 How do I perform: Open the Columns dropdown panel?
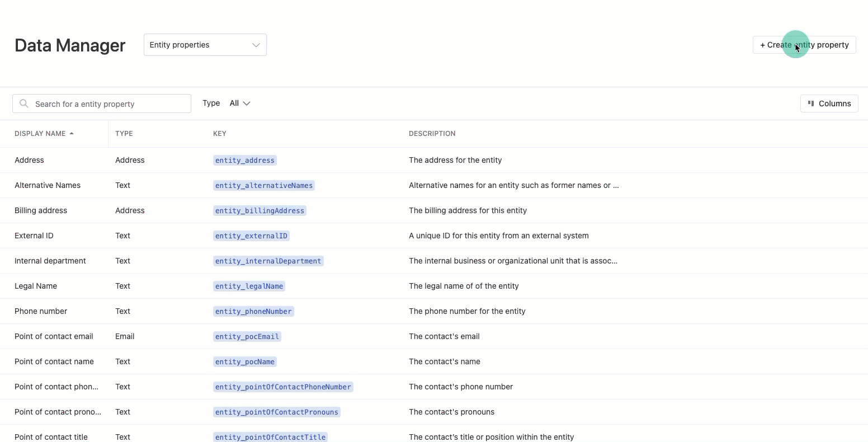click(x=830, y=104)
